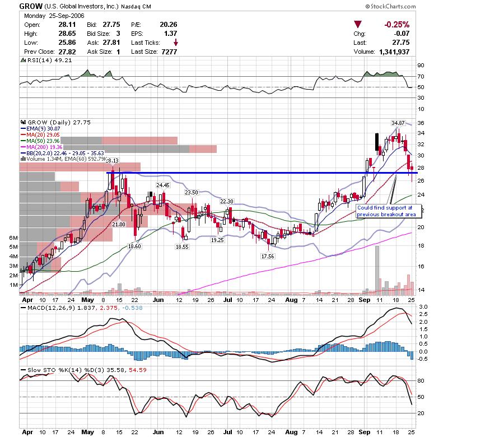The image size is (504, 437).
Task: Click the red down-triangle beside -0.25%
Action: pos(358,25)
